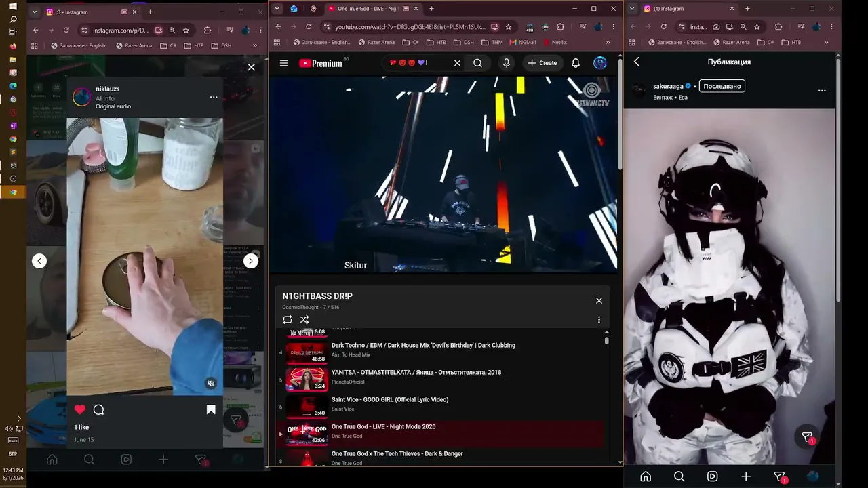Image resolution: width=868 pixels, height=488 pixels.
Task: Like the niklauzs post with the heart icon
Action: (x=80, y=409)
